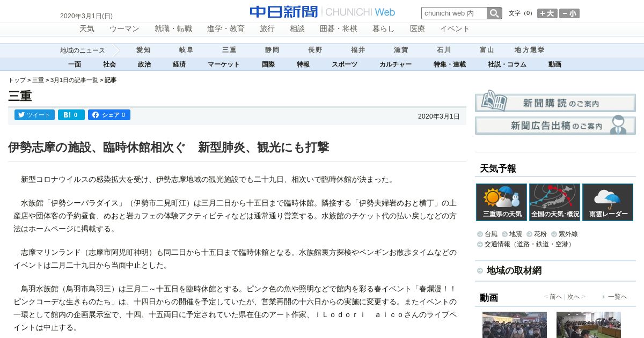Open 紫外線 weather link
The image size is (644, 338).
(568, 234)
